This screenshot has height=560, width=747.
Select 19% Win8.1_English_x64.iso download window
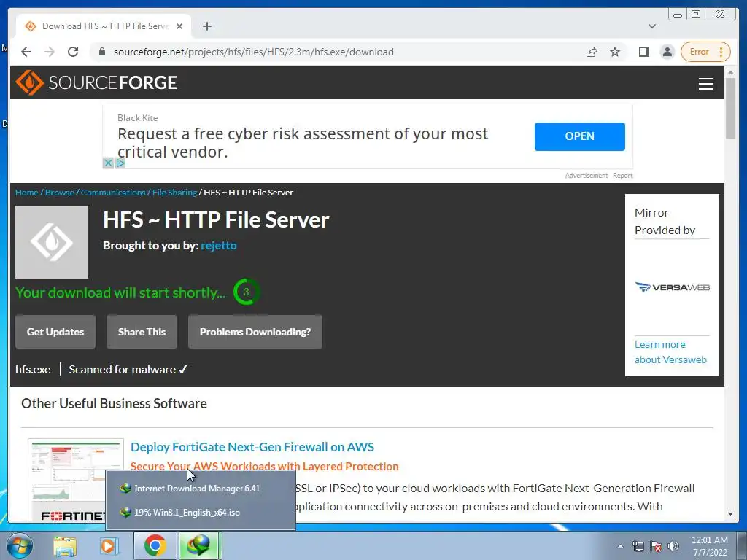point(200,513)
